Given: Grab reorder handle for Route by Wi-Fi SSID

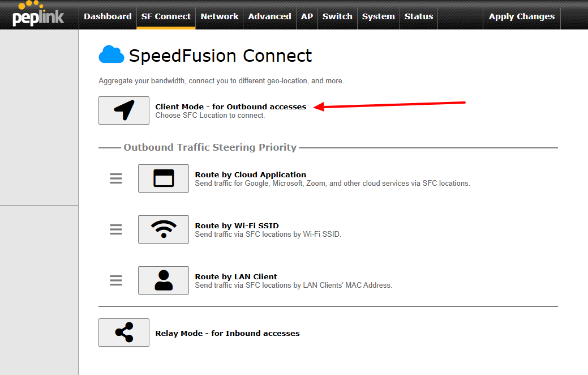Looking at the screenshot, I should point(116,229).
